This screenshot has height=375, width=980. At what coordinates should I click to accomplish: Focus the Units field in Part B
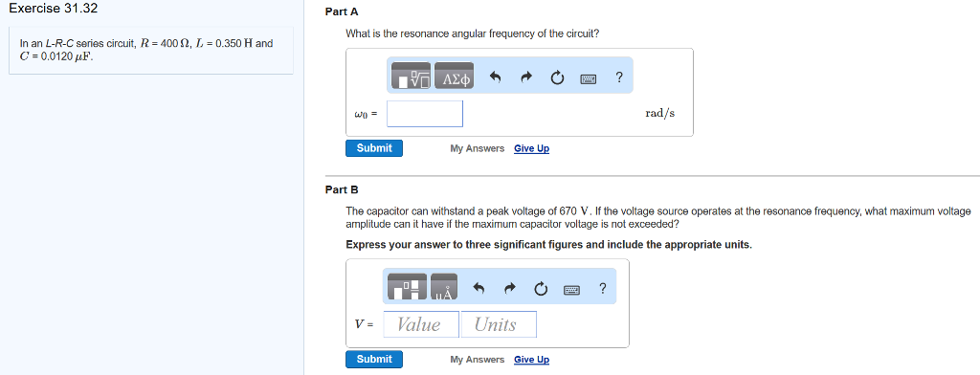point(498,324)
